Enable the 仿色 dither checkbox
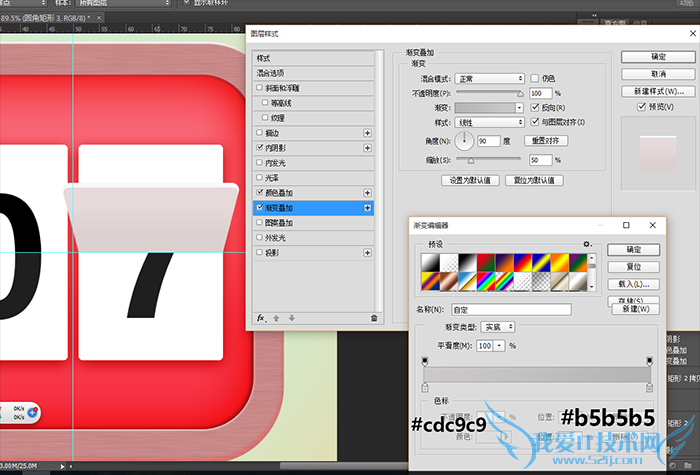 click(x=535, y=78)
